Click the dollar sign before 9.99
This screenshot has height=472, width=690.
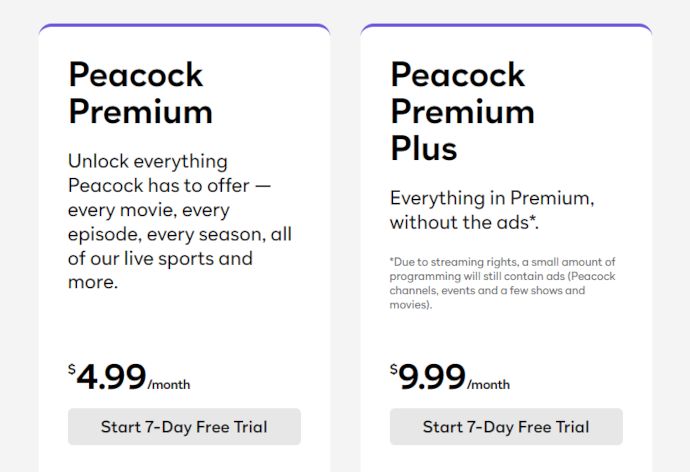pos(393,369)
